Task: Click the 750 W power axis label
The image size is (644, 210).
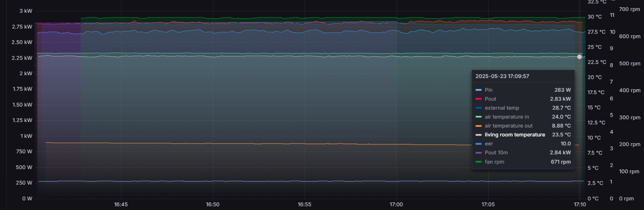Action: click(24, 152)
